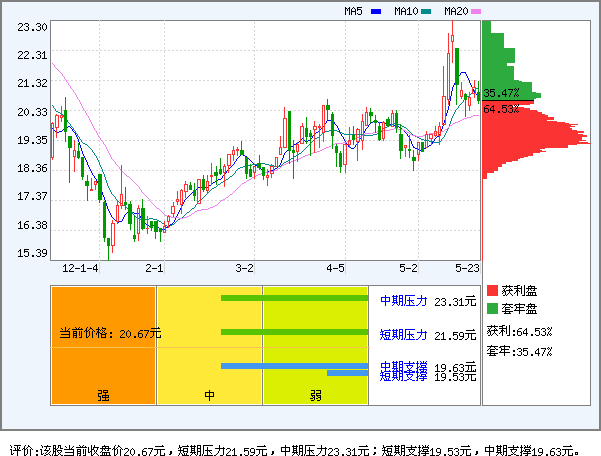Click the 21.59元 short-term pressure bar

click(298, 332)
